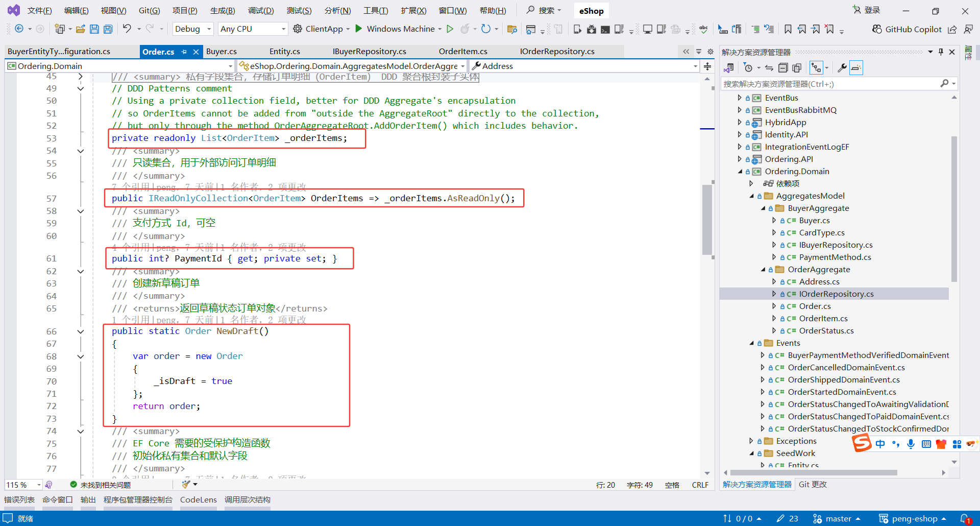
Task: Select OrderStatus.cs in the Solution Explorer tree
Action: 826,331
